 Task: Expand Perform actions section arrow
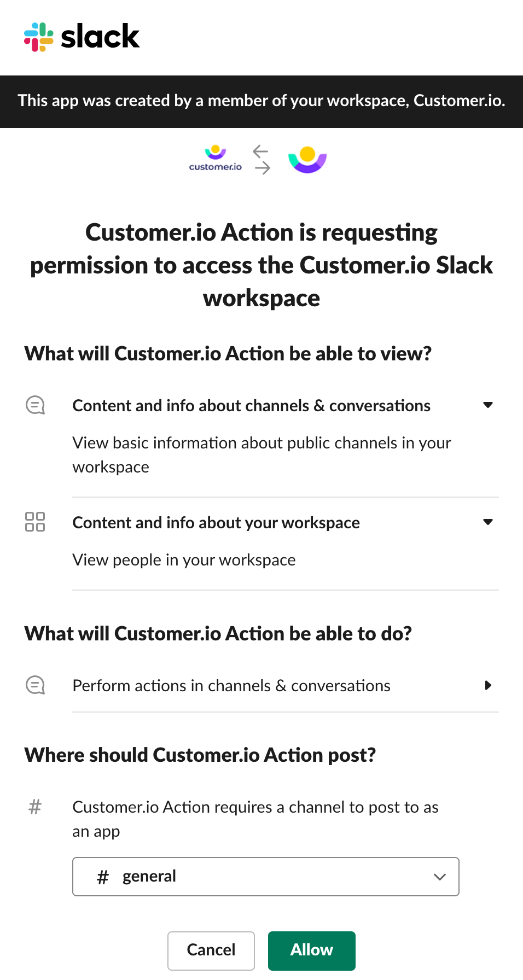pos(488,685)
